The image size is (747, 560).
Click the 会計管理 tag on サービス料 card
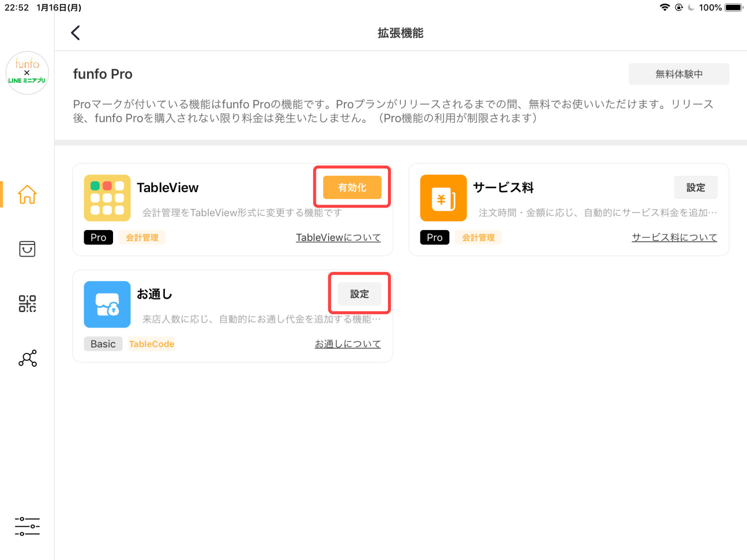(478, 237)
